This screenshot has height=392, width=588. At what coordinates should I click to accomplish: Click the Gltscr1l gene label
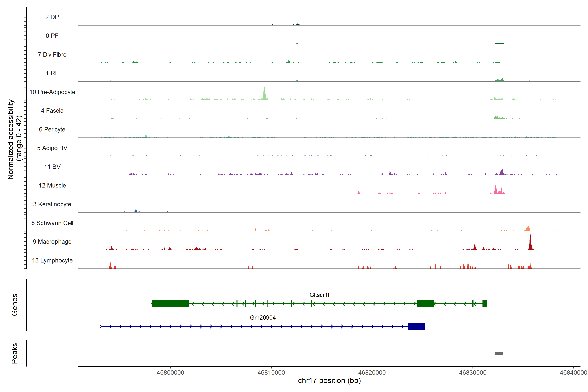(319, 295)
